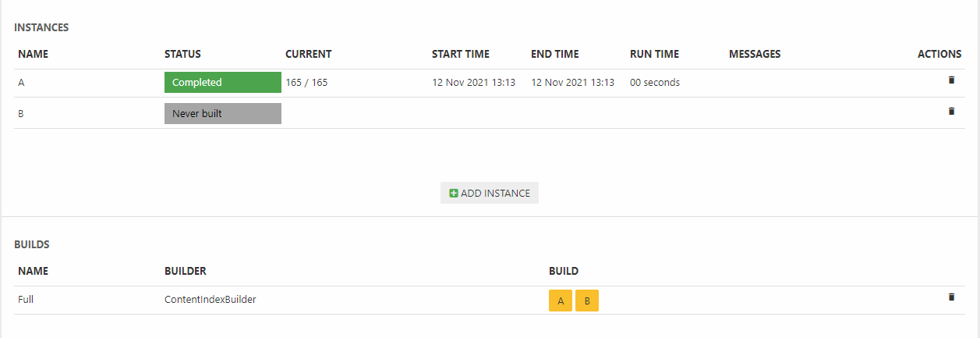Select the Full build name
The height and width of the screenshot is (338, 980).
pos(26,299)
